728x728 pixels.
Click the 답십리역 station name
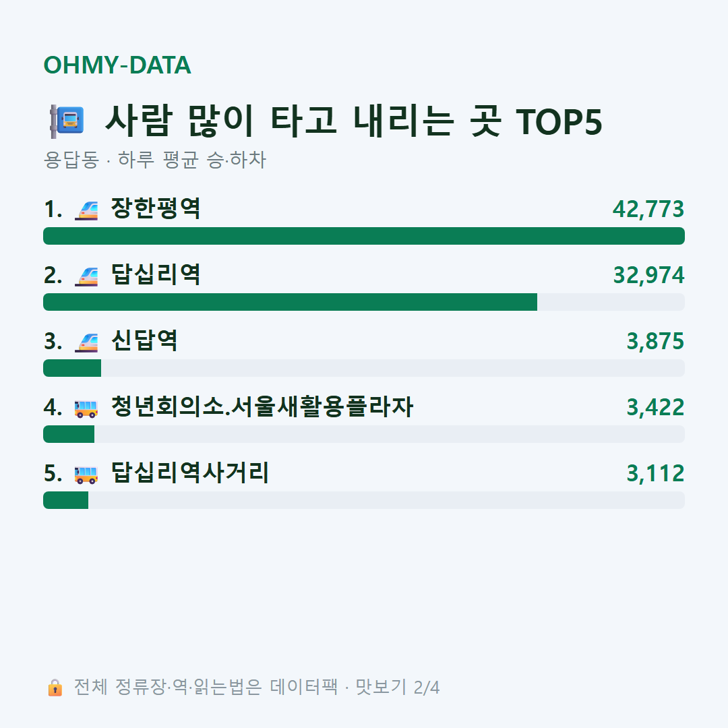pos(156,274)
